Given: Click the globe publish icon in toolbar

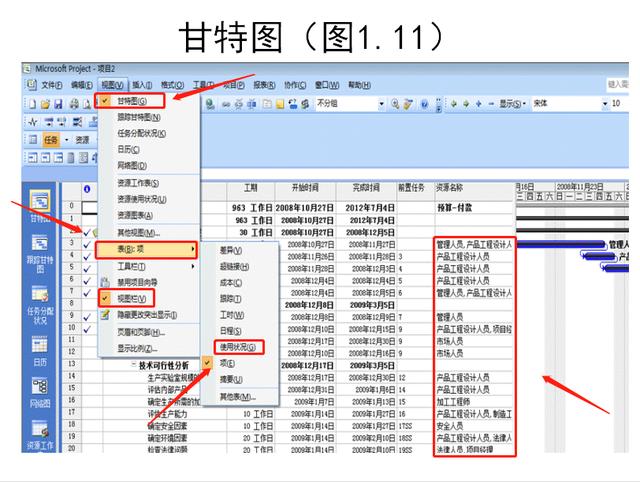Looking at the screenshot, I should pos(210,104).
